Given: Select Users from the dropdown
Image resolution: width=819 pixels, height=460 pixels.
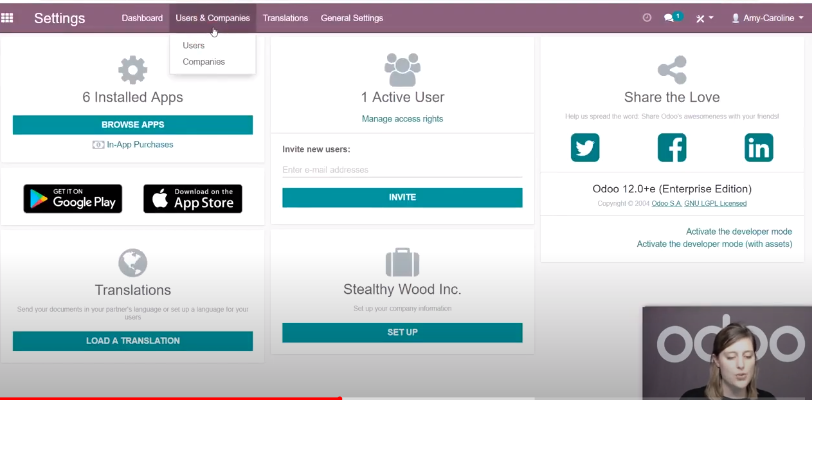Looking at the screenshot, I should tap(193, 45).
